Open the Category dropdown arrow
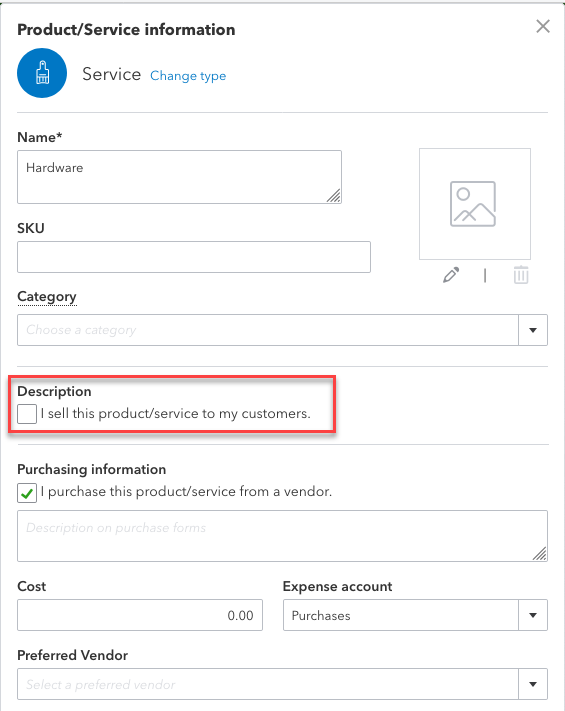The image size is (565, 711). (533, 330)
